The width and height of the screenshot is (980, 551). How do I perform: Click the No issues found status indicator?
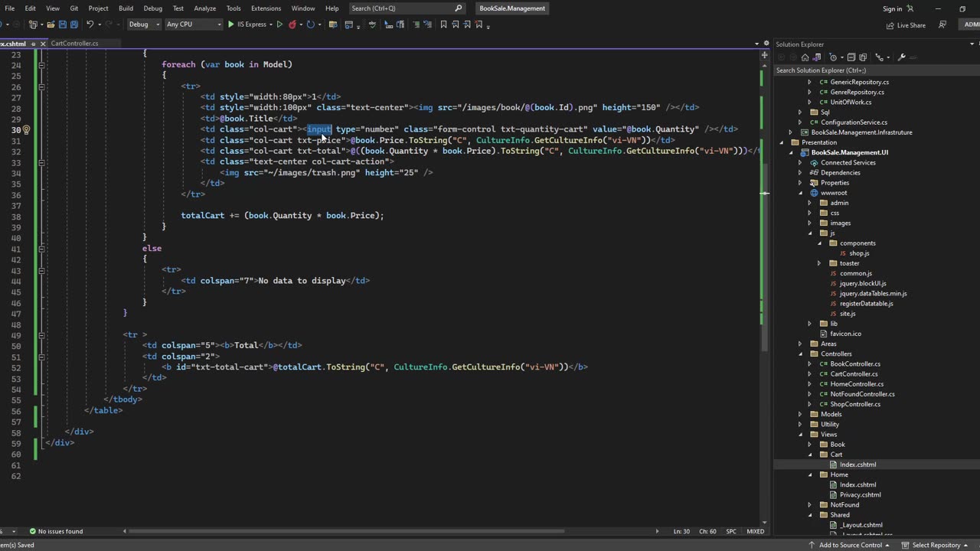56,531
